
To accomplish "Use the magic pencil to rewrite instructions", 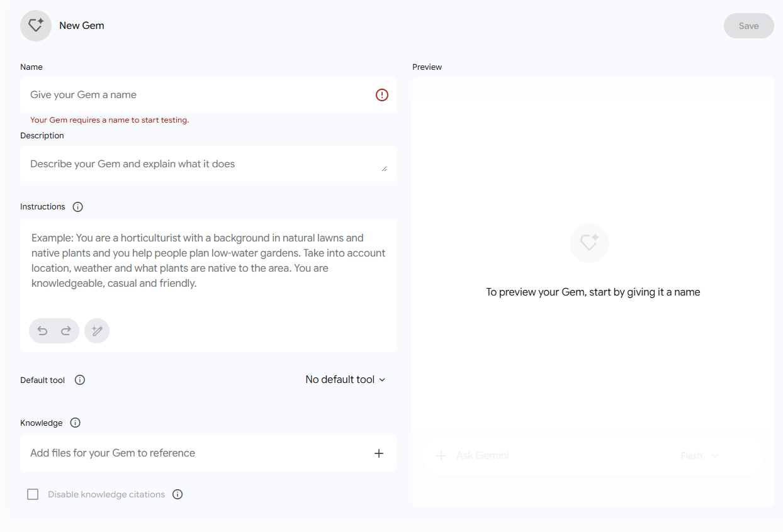I will (x=97, y=331).
